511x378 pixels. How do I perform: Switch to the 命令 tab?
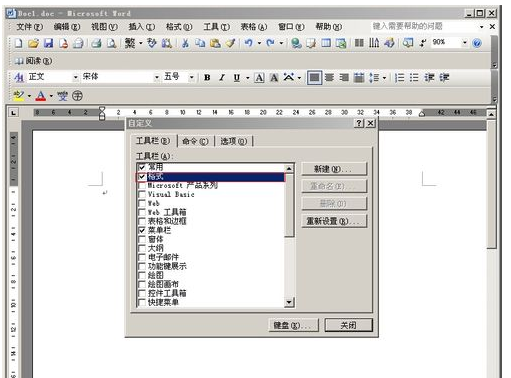click(195, 141)
